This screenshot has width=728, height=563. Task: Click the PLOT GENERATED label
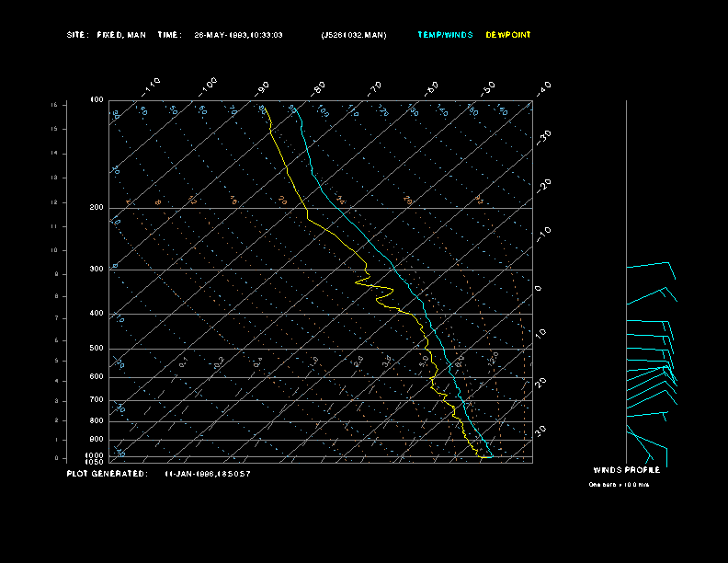tap(107, 474)
